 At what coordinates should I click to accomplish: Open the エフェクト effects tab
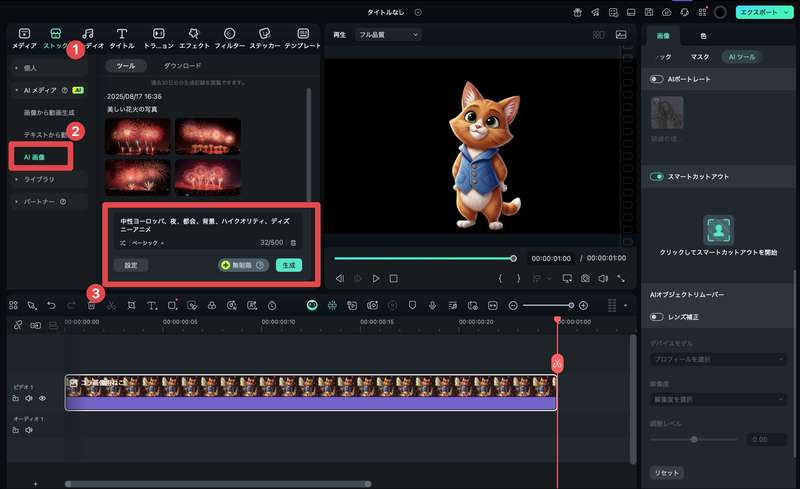(x=194, y=38)
